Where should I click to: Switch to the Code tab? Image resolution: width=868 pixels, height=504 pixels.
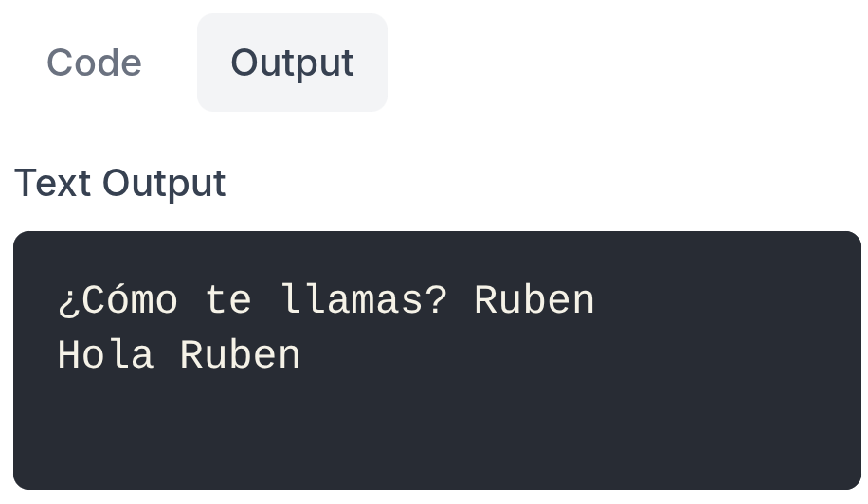(94, 63)
